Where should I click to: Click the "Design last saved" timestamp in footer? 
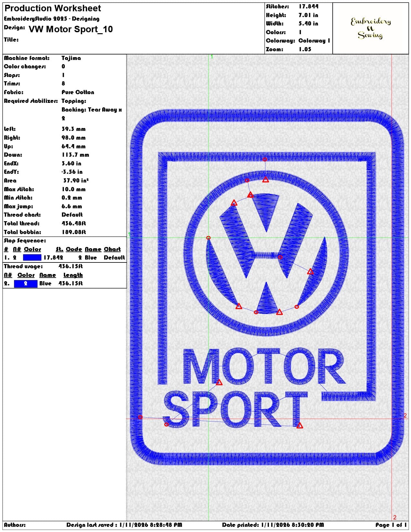(124, 525)
